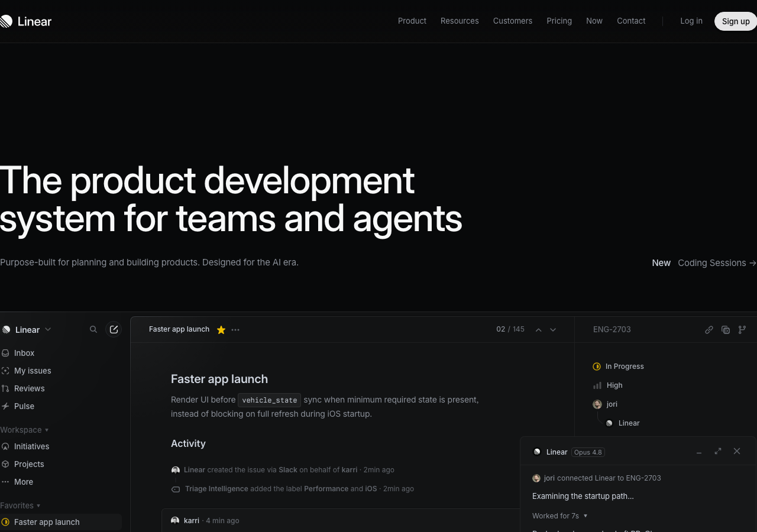Click the compose new issue icon
The height and width of the screenshot is (532, 757).
click(114, 329)
